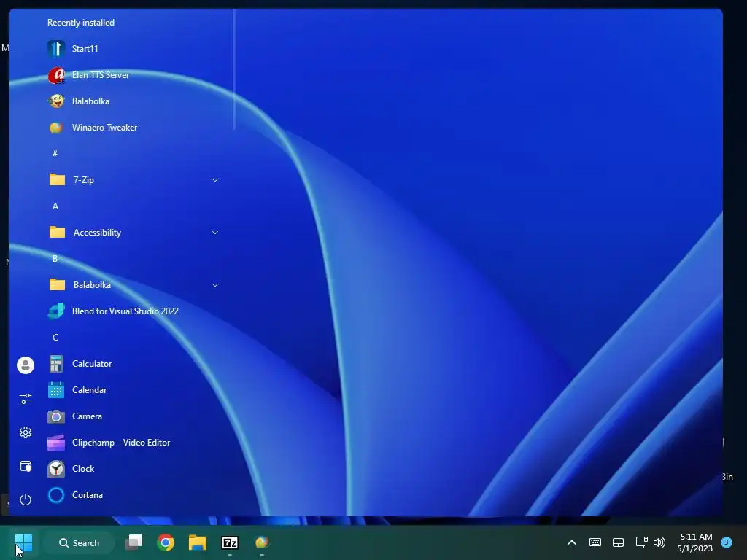Click the letter A section header

coord(55,206)
